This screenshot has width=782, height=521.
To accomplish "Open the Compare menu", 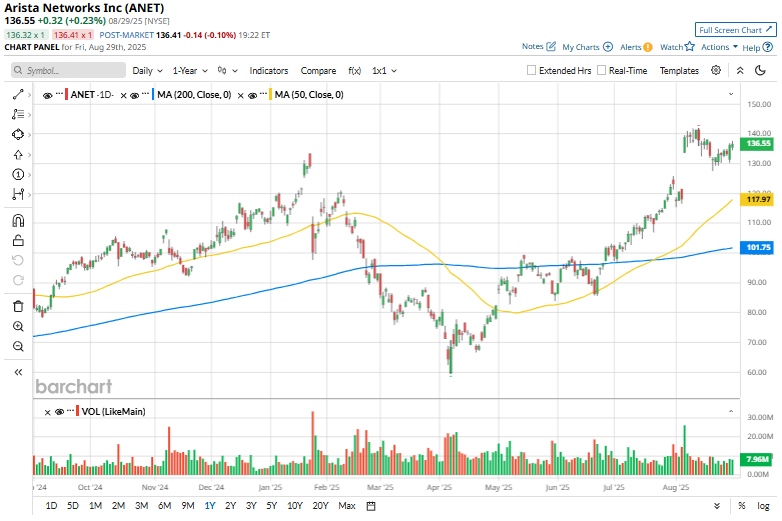I will (318, 71).
